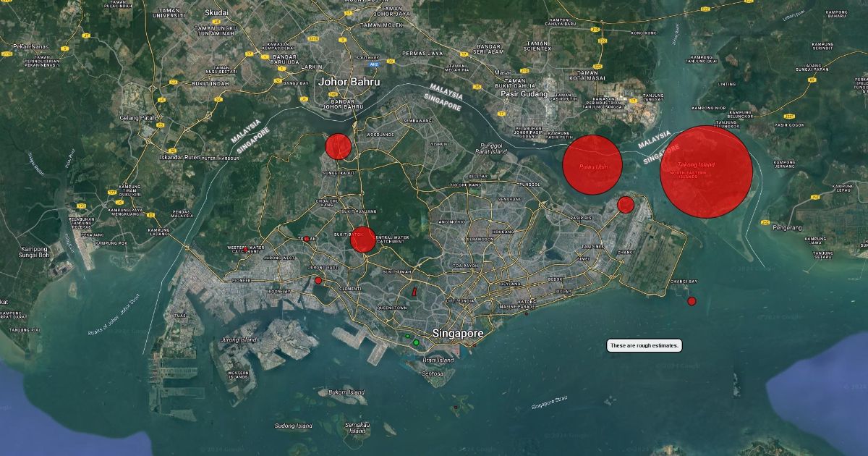Select the small red polygon south of Bukit Timah

[414, 292]
